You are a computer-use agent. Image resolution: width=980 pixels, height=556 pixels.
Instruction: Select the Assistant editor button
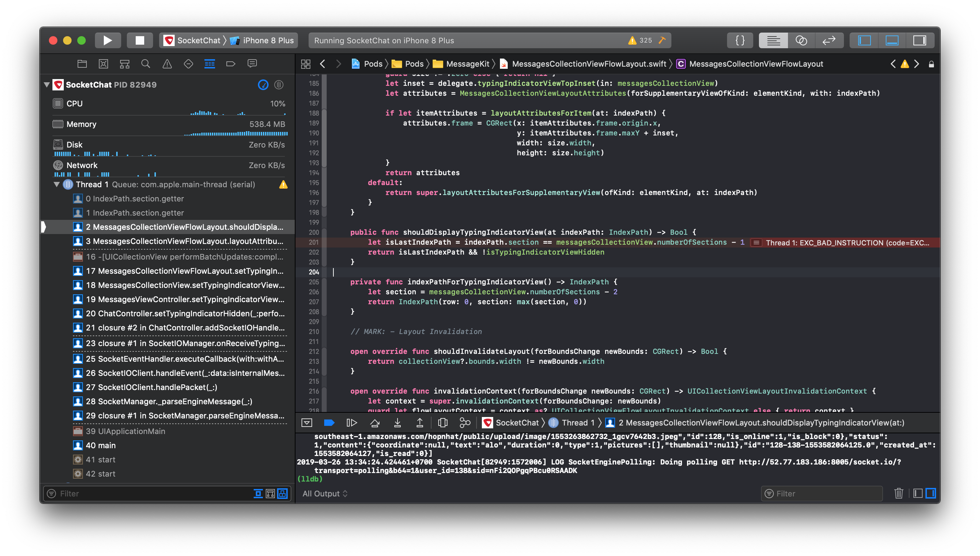click(801, 40)
